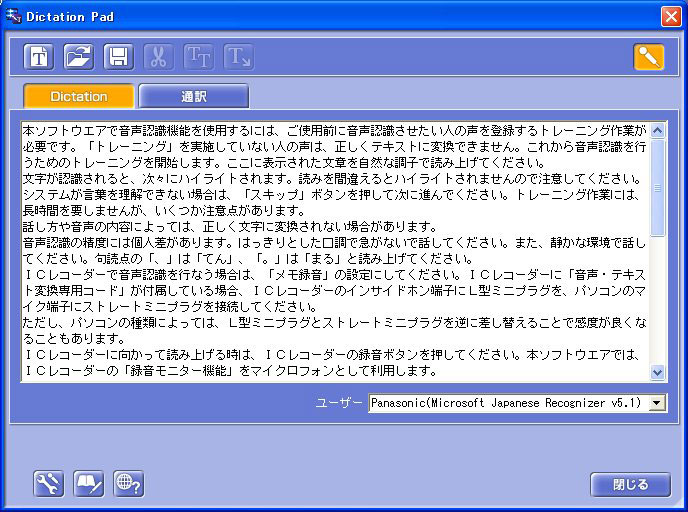Viewport: 688px width, 512px height.
Task: Open settings with the wrench icon
Action: (x=48, y=484)
